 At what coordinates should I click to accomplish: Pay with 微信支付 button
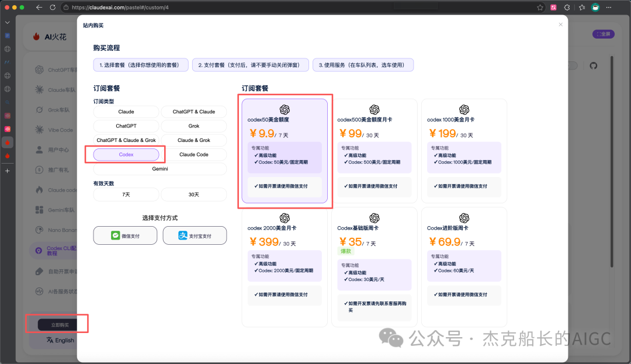(125, 235)
